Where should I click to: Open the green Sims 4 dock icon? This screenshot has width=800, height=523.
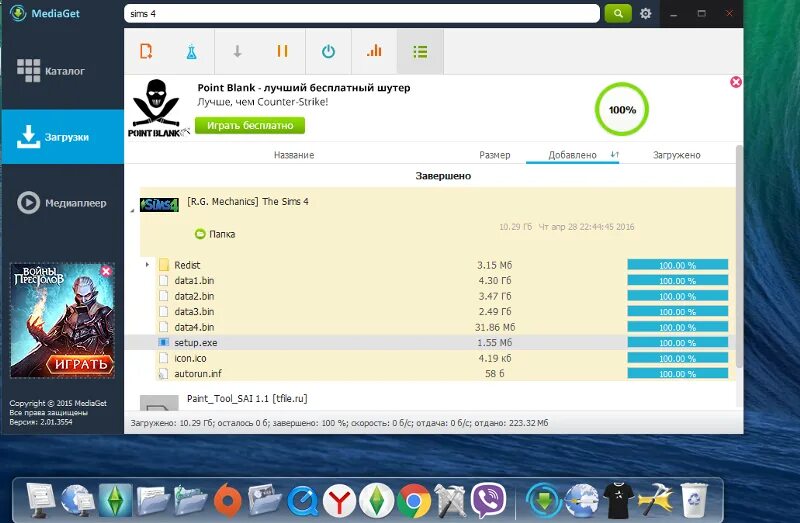coord(115,500)
